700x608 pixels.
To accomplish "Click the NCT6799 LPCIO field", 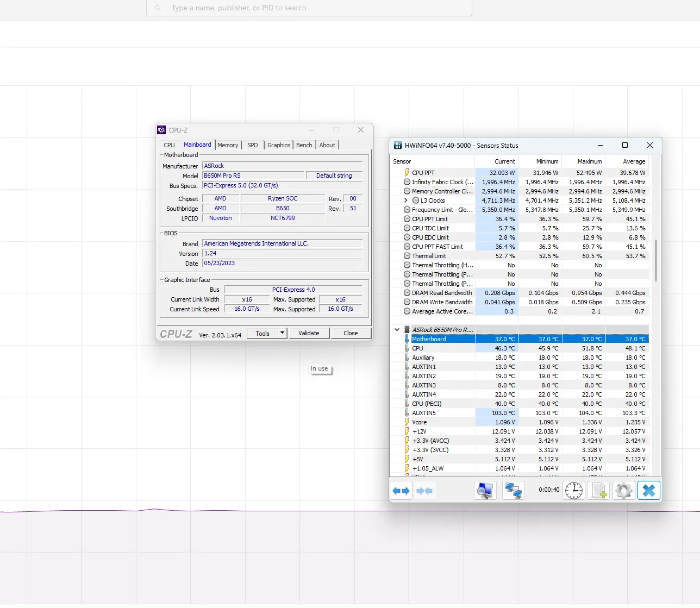I will 283,218.
